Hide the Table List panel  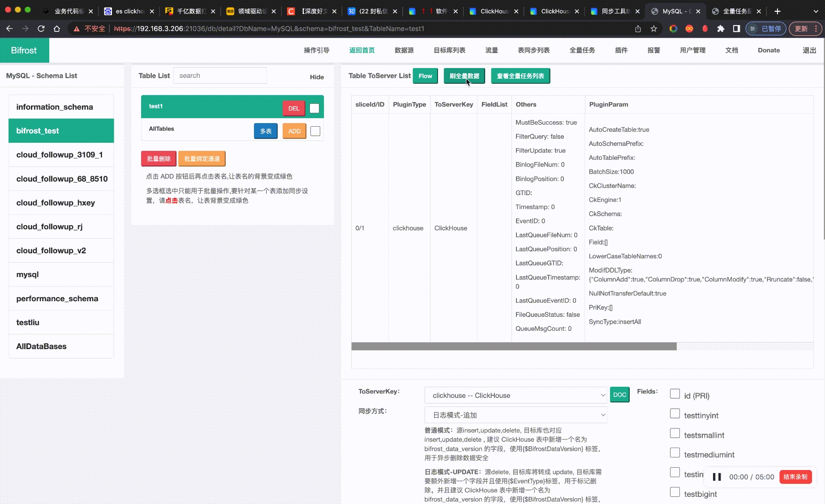coord(317,77)
